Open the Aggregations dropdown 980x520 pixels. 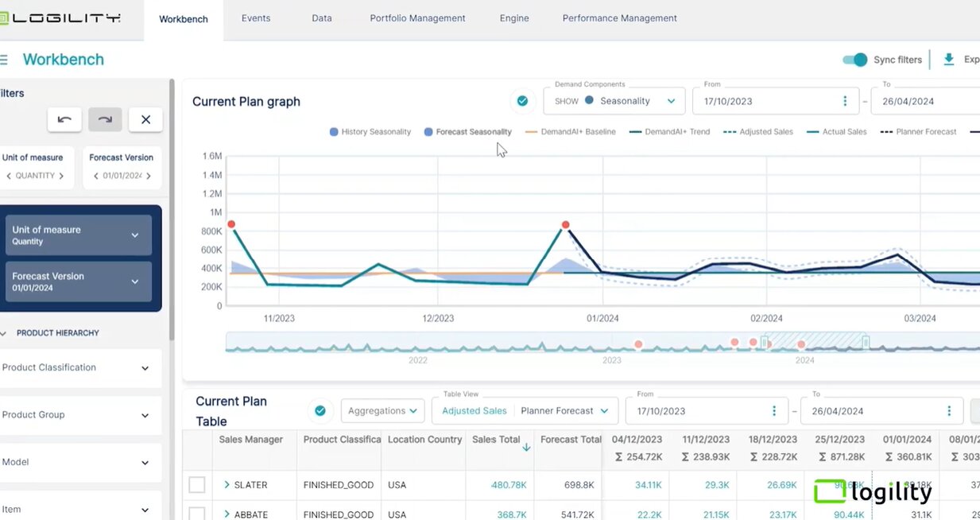(382, 411)
